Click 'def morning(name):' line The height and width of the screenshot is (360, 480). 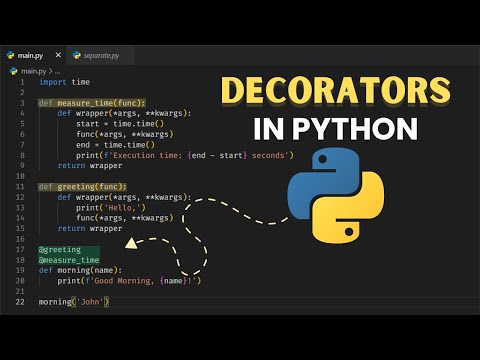click(80, 270)
